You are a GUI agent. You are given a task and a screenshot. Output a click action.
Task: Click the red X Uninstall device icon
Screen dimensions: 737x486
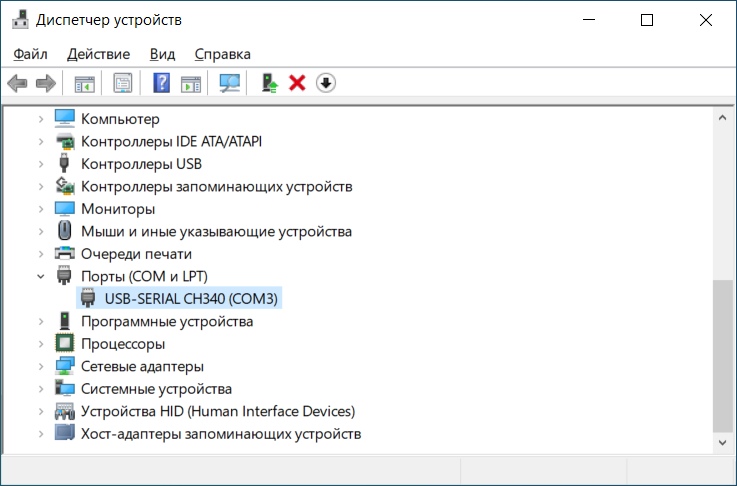click(x=297, y=83)
